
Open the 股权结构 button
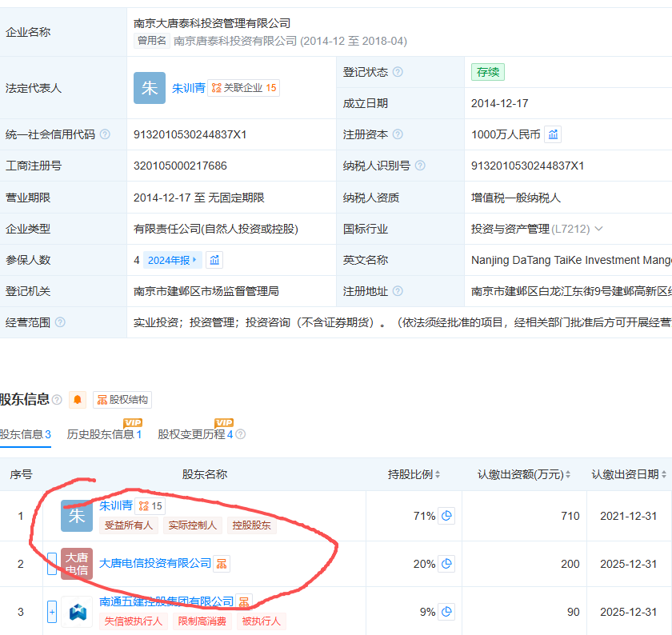point(122,400)
